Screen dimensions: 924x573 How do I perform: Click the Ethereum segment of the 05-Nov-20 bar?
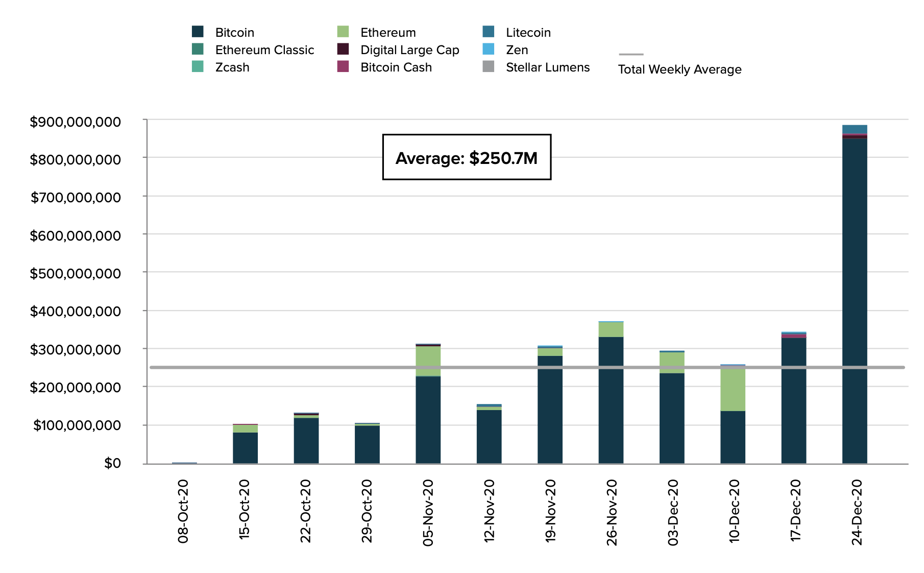428,361
